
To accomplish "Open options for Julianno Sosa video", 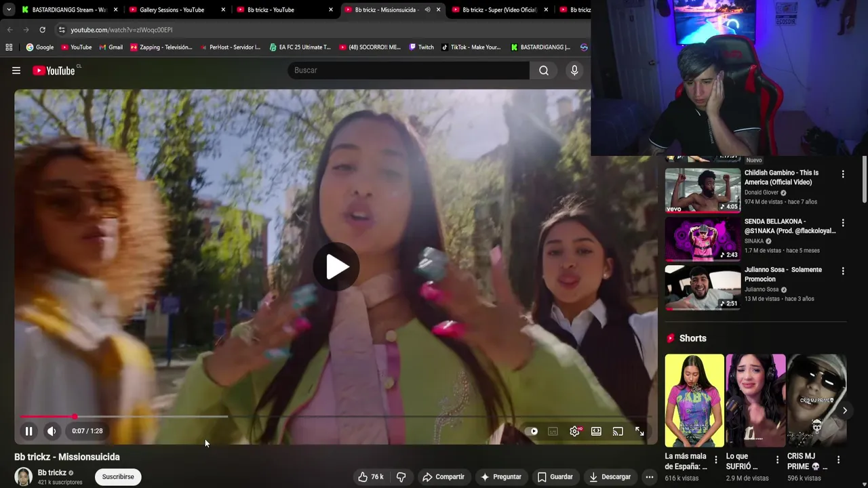I will tap(843, 270).
